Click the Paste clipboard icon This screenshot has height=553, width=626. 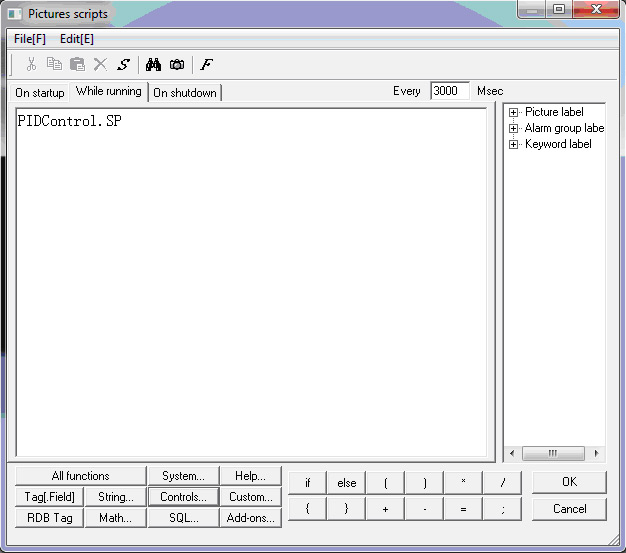[x=77, y=64]
